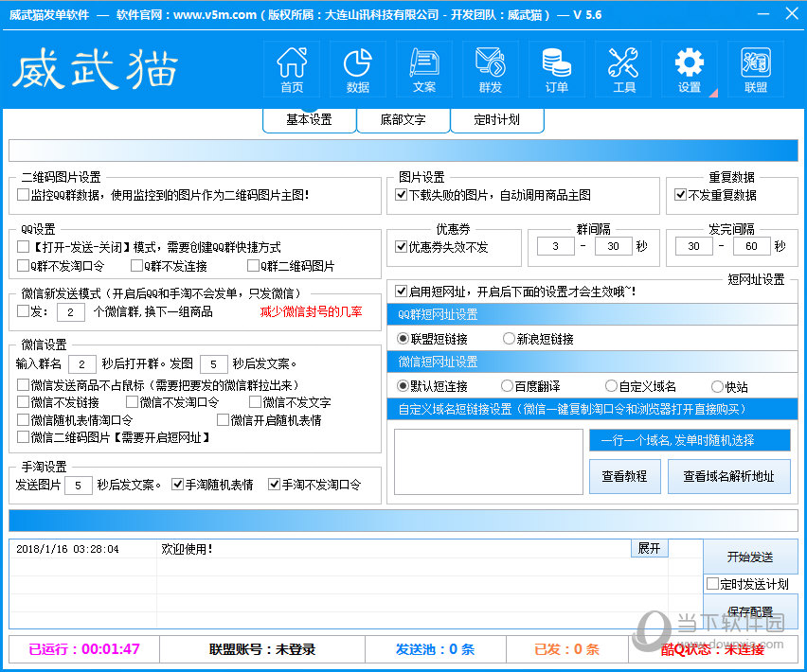
Task: Open the 首页 home icon
Action: (x=292, y=69)
